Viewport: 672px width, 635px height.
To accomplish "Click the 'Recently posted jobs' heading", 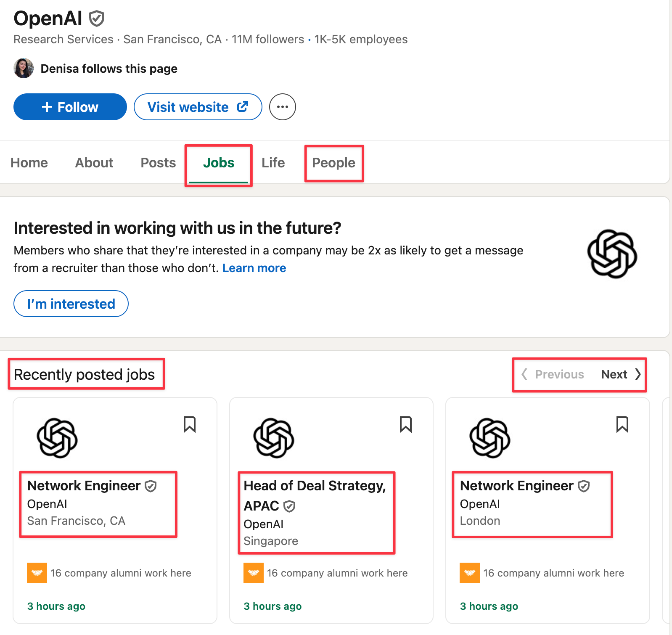I will tap(84, 374).
